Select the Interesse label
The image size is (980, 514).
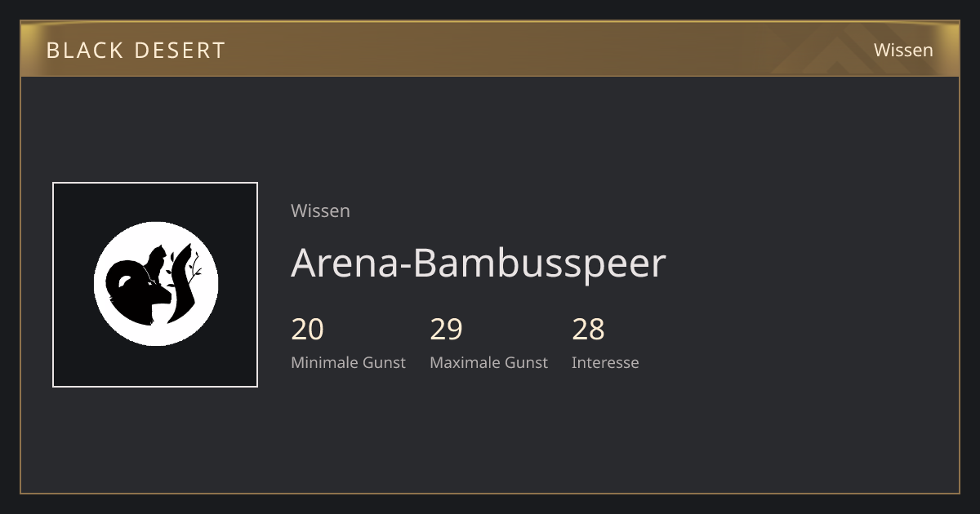605,362
